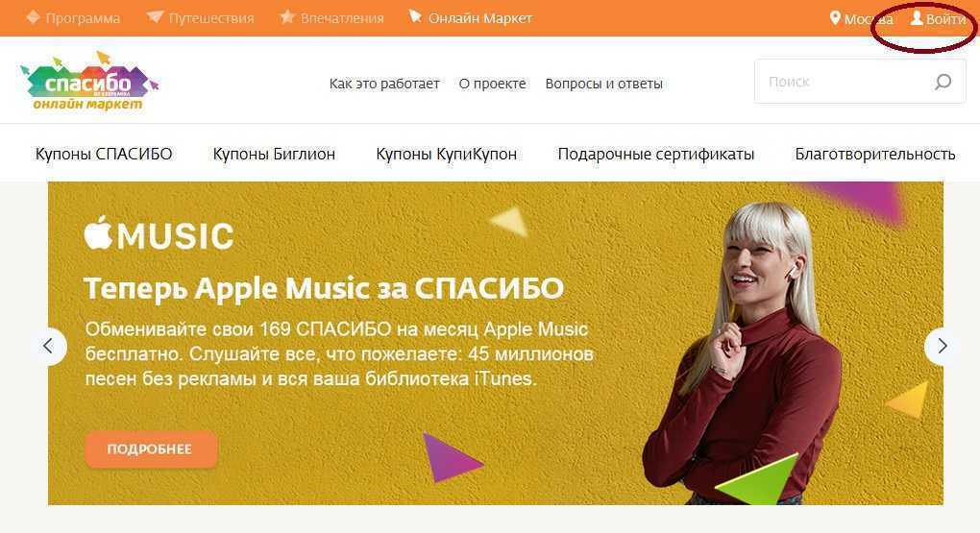The width and height of the screenshot is (980, 533).
Task: Advance to next banner slide arrow
Action: click(943, 346)
